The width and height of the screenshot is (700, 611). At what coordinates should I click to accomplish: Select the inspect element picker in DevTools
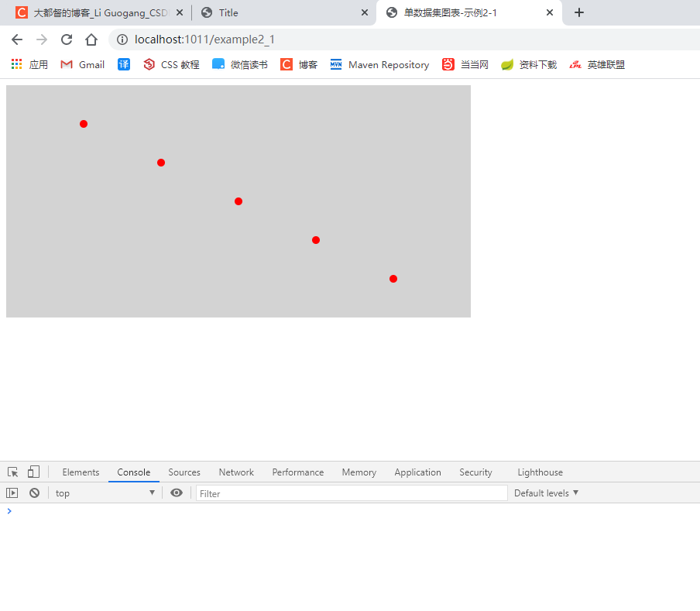click(12, 472)
